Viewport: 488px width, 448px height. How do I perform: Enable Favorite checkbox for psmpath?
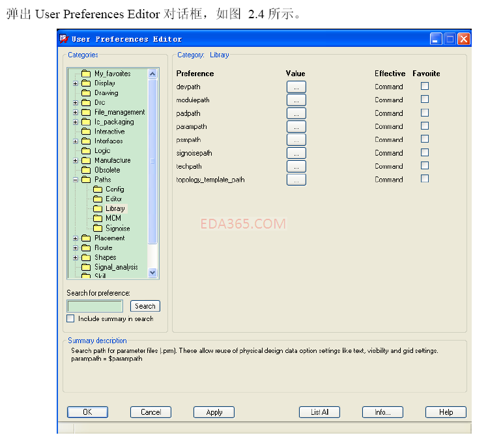(x=425, y=139)
